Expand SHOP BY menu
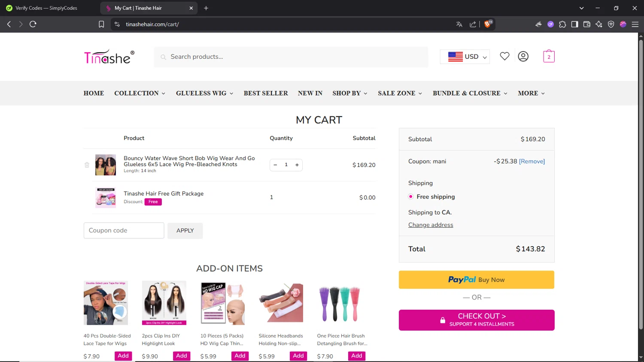Viewport: 644px width, 362px height. (x=350, y=93)
